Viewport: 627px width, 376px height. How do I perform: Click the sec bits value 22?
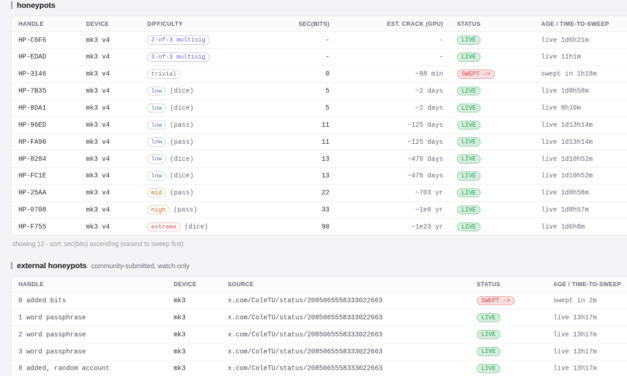(x=325, y=192)
